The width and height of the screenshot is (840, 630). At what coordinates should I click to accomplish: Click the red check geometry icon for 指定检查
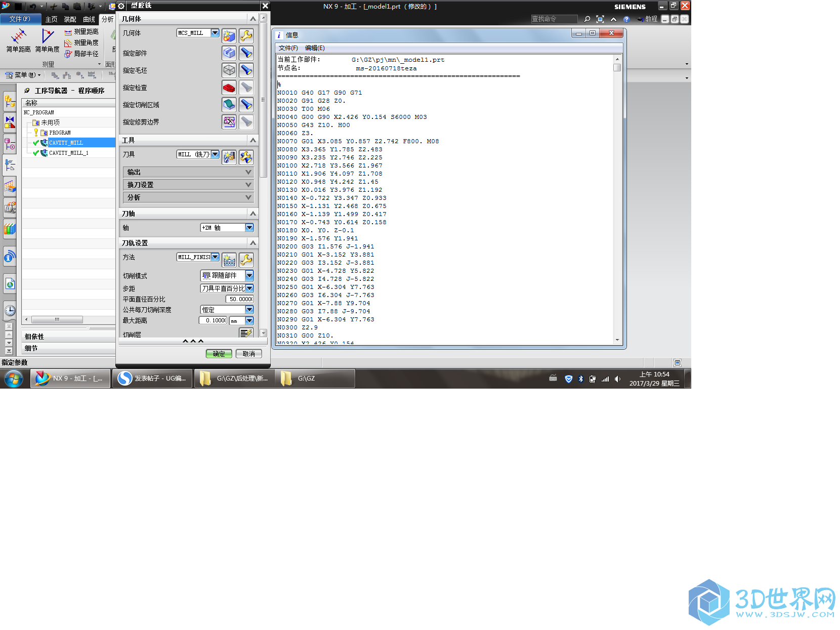click(x=229, y=88)
